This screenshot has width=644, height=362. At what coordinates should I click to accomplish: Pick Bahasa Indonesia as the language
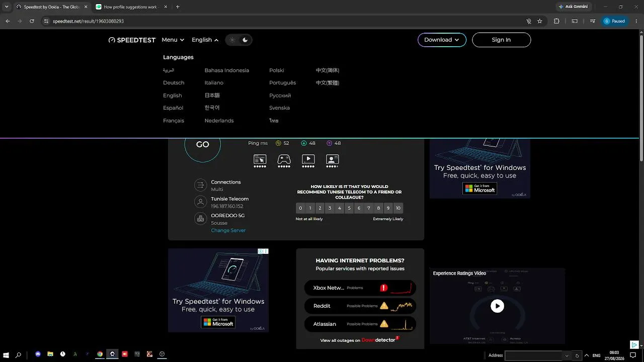[227, 70]
